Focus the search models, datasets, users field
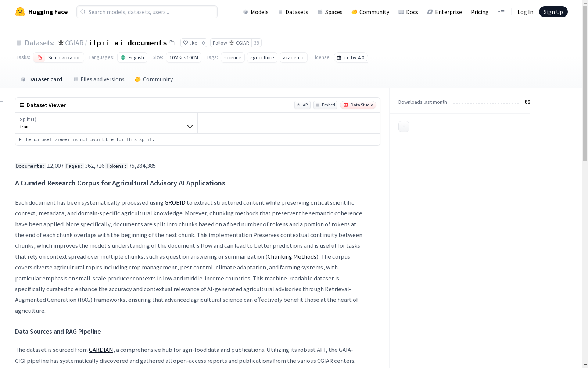 [147, 12]
